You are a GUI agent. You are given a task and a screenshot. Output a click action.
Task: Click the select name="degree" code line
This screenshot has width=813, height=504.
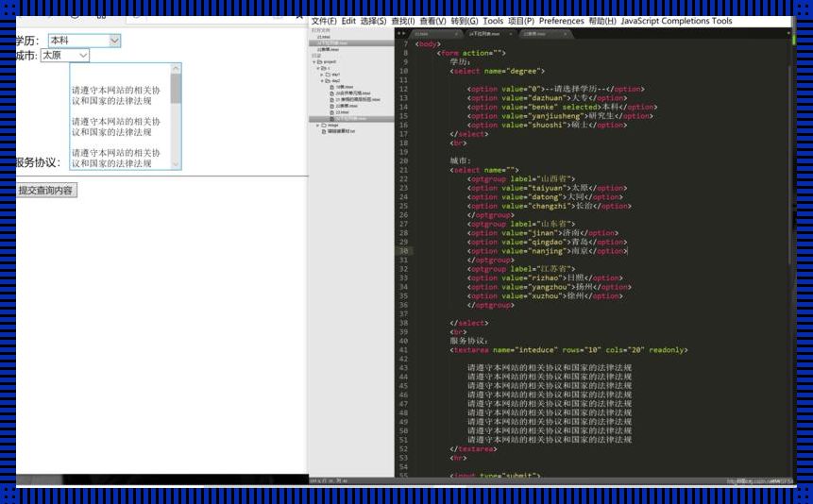pos(498,71)
